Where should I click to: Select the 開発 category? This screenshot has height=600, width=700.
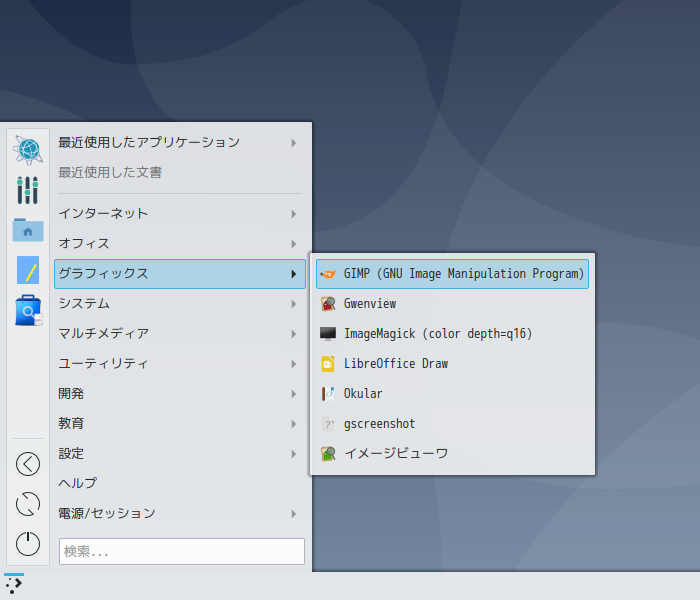[180, 394]
